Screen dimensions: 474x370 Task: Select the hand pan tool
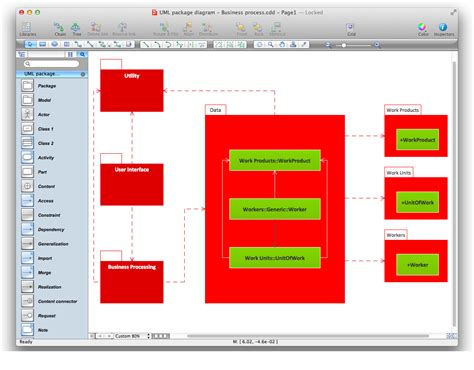point(282,44)
